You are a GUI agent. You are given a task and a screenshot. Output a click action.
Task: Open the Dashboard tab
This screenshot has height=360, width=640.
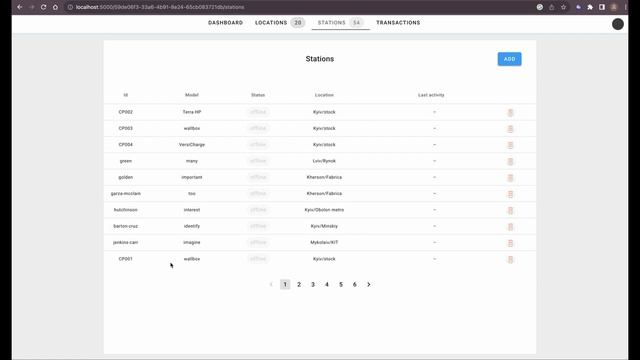(x=225, y=23)
